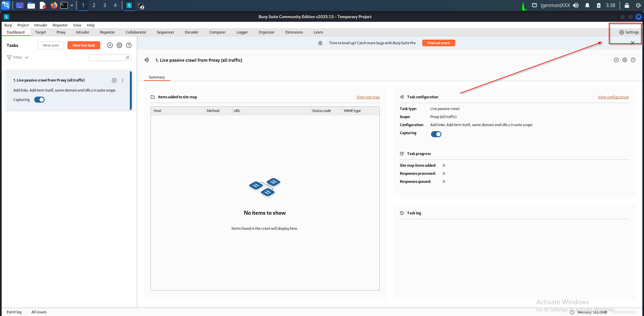Switch to the Repeater tab
The image size is (644, 316).
[107, 32]
